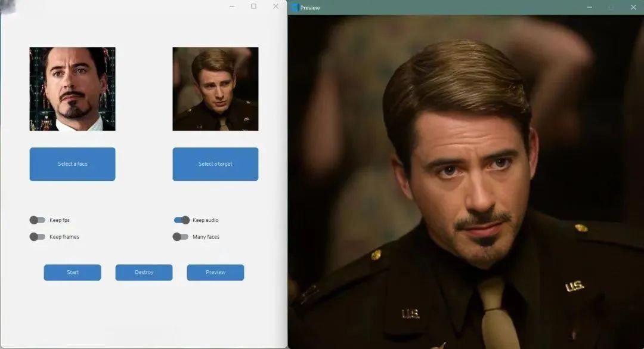Maximize the Preview window
644x349 pixels.
[611, 7]
